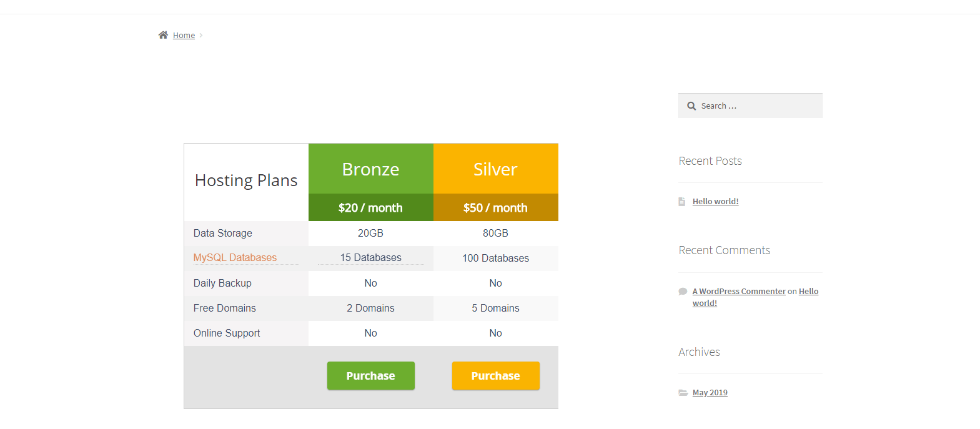This screenshot has width=980, height=429.
Task: Open A WordPress Commenter link
Action: coord(739,292)
